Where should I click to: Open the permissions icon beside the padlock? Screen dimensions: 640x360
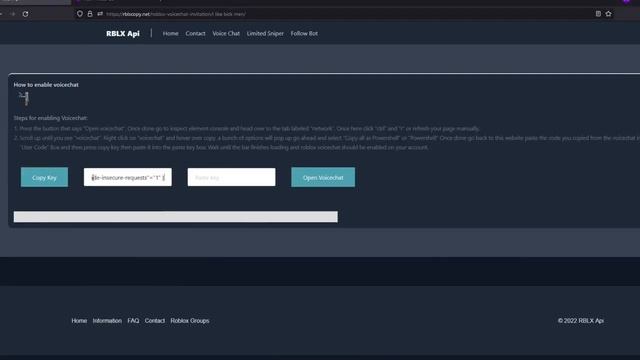click(x=100, y=14)
